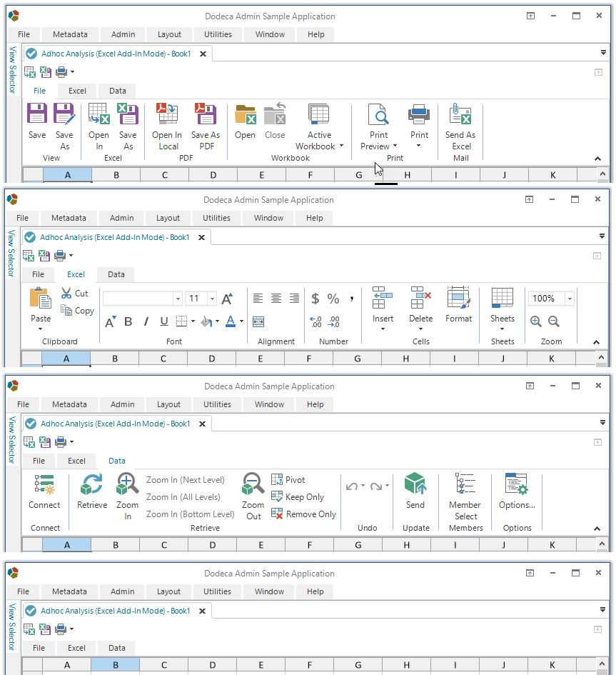This screenshot has width=616, height=675.
Task: Click the Pivot button
Action: 288,479
